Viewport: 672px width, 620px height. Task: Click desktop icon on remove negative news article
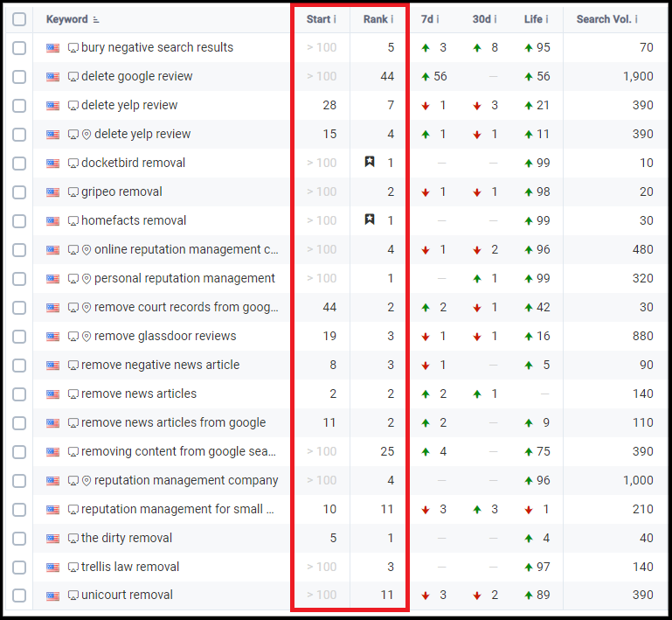point(73,366)
